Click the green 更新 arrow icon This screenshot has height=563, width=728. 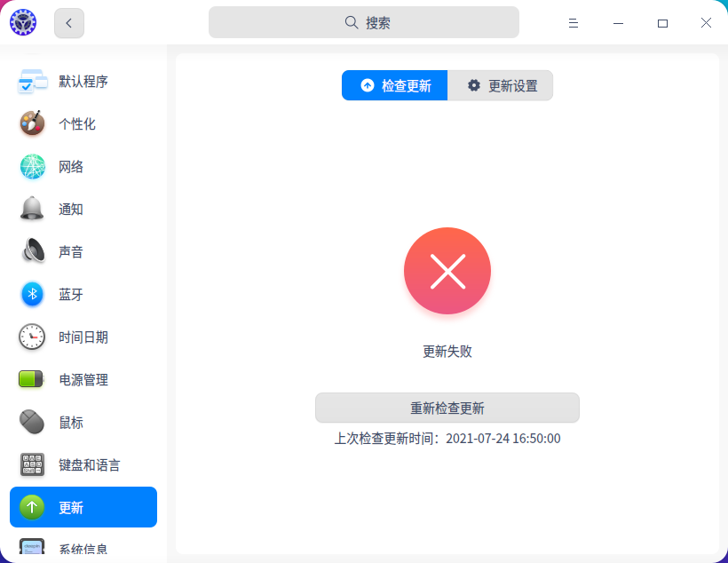tap(32, 507)
